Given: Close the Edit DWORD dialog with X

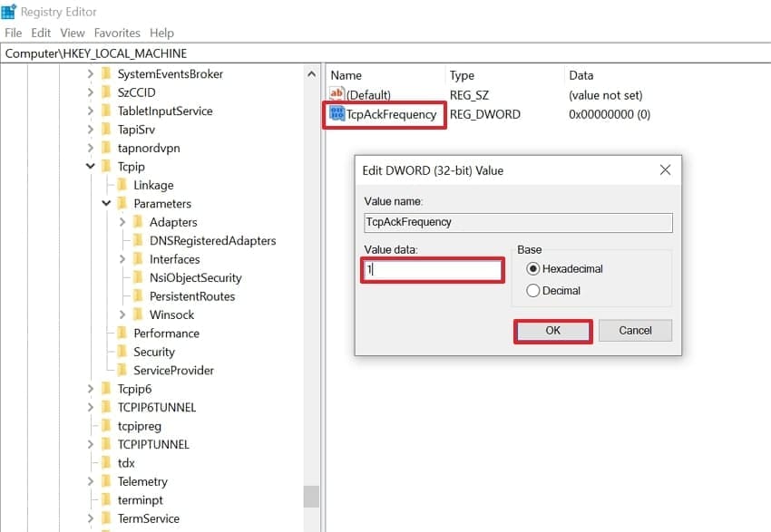Looking at the screenshot, I should tap(665, 170).
